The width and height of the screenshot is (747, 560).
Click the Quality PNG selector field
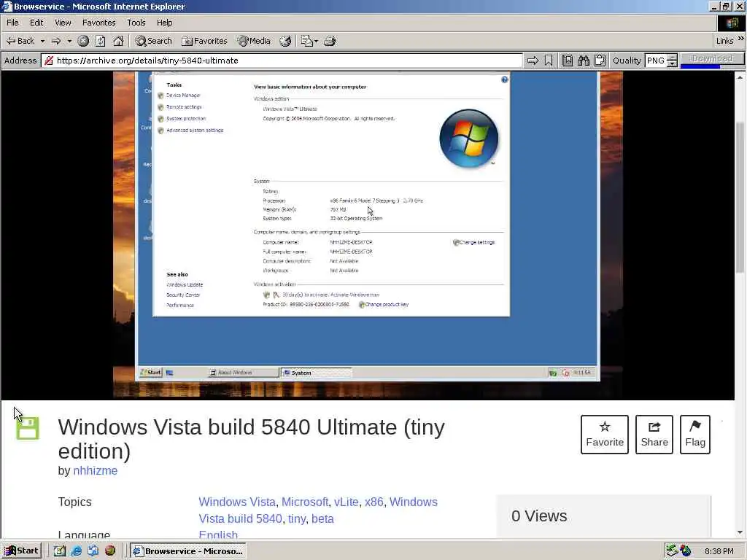click(x=656, y=61)
